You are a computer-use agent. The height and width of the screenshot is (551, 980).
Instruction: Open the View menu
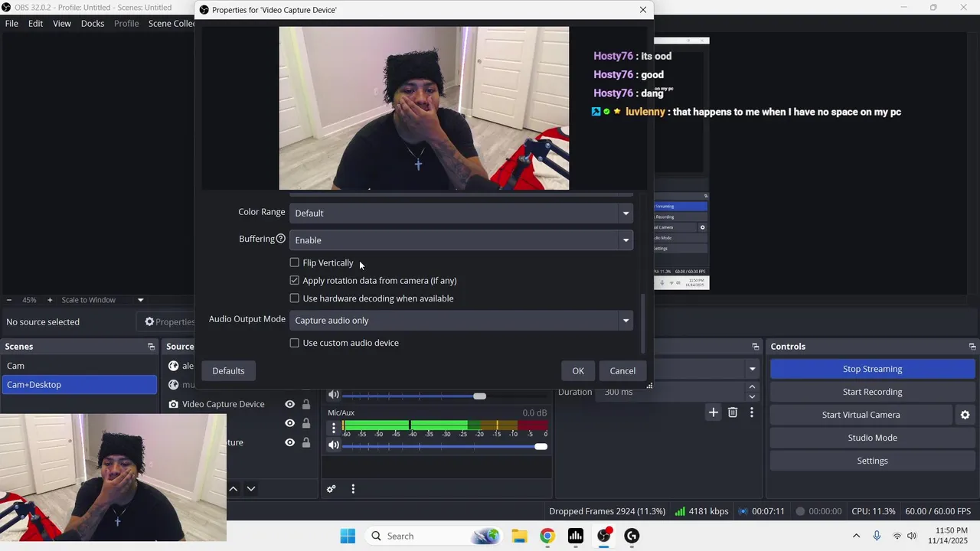coord(62,23)
